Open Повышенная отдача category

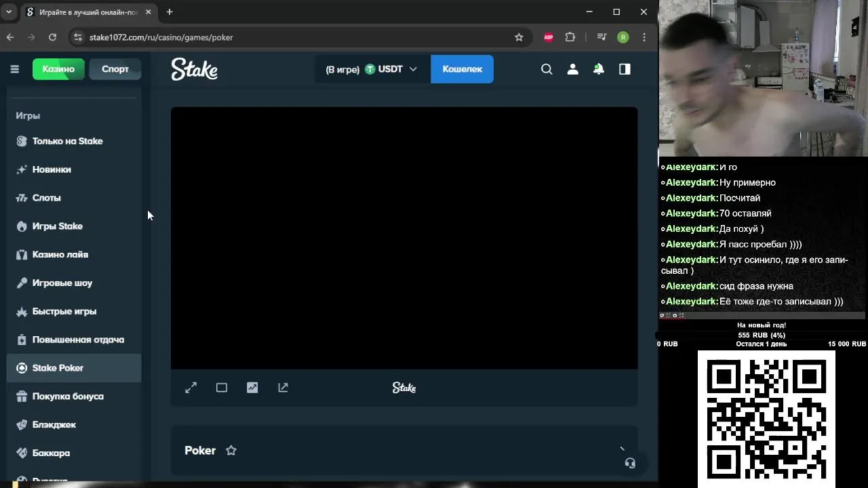click(x=75, y=340)
